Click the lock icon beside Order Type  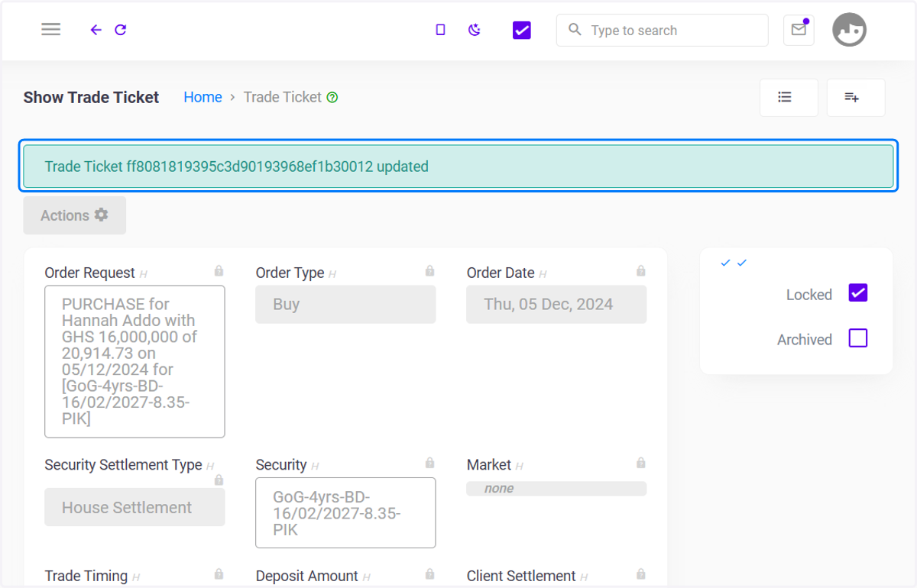(x=430, y=271)
